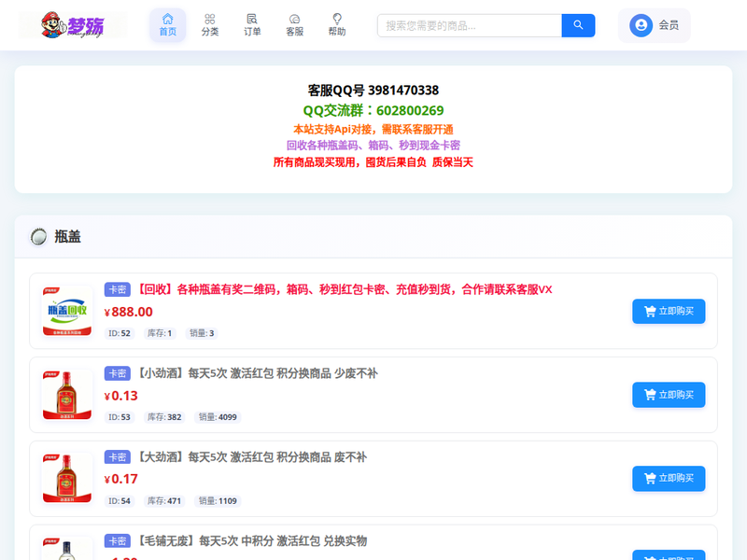Buy the 【小劲酒】 item now
Viewport: 747px width, 560px height.
click(x=669, y=395)
